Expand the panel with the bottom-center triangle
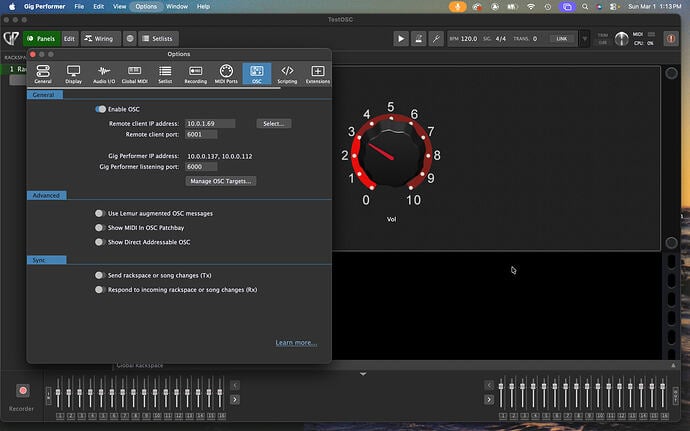This screenshot has height=431, width=690. [x=363, y=374]
